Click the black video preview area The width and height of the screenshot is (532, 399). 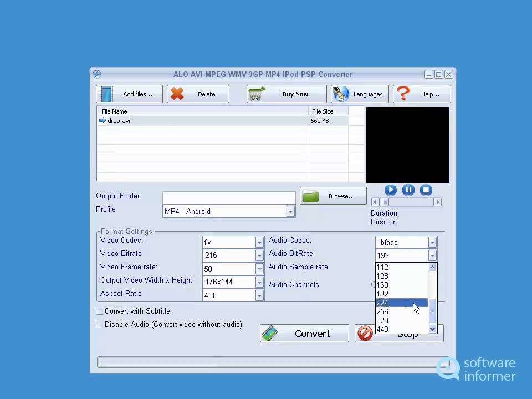[407, 145]
